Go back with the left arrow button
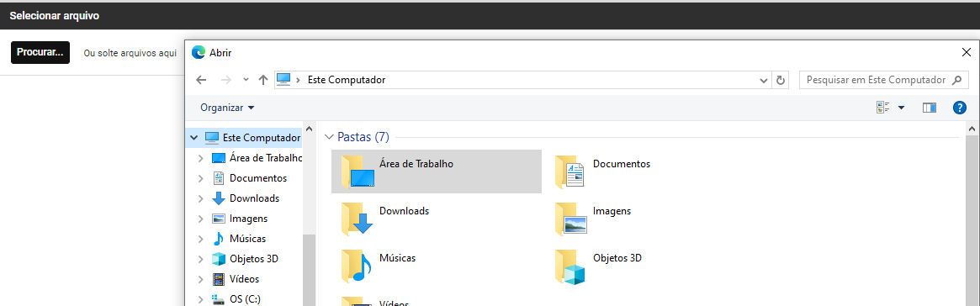980x306 pixels. click(x=201, y=80)
